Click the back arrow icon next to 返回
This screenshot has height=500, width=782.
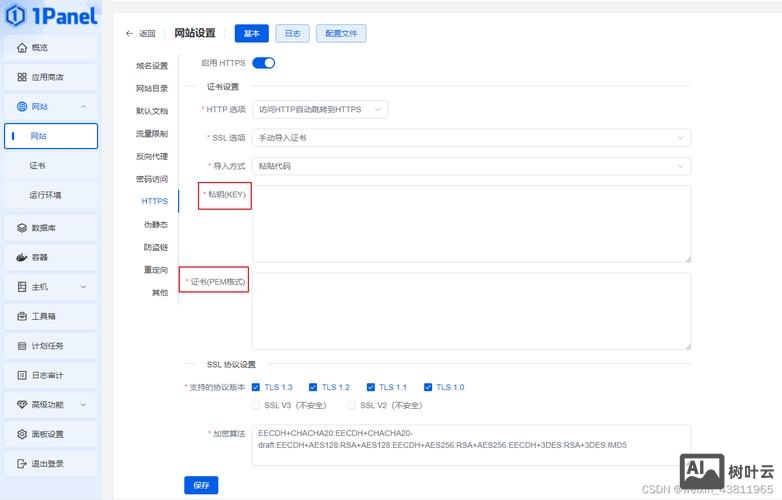129,33
